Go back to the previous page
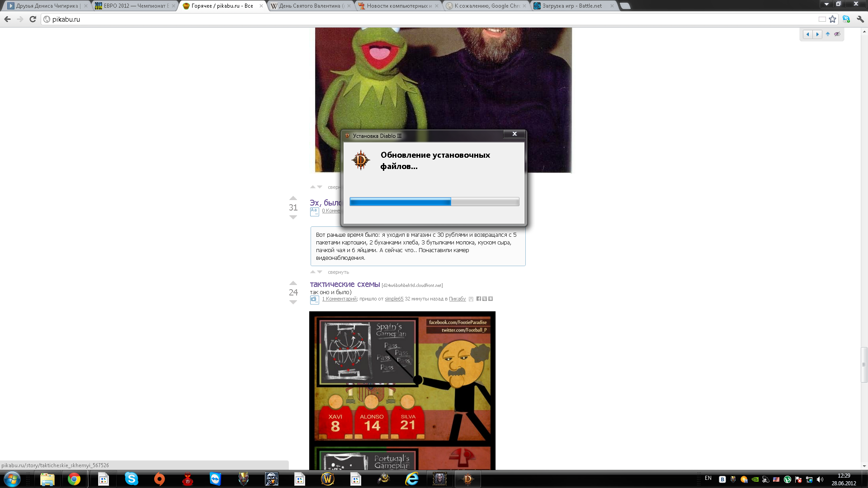Screen dimensions: 868x488 (7, 19)
